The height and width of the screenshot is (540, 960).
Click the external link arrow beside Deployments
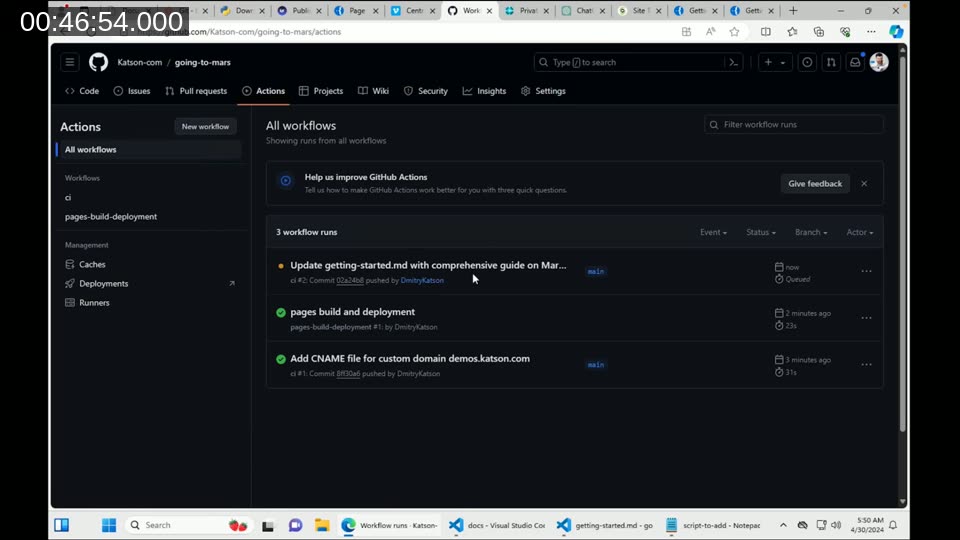click(x=232, y=283)
